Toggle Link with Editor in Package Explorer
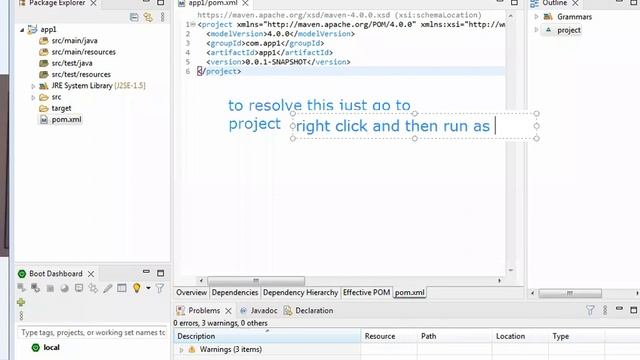 [148, 17]
